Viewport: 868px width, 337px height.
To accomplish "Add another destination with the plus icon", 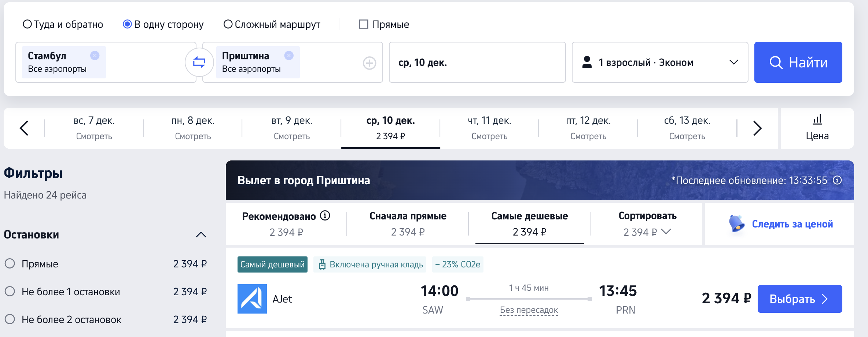I will tap(369, 63).
